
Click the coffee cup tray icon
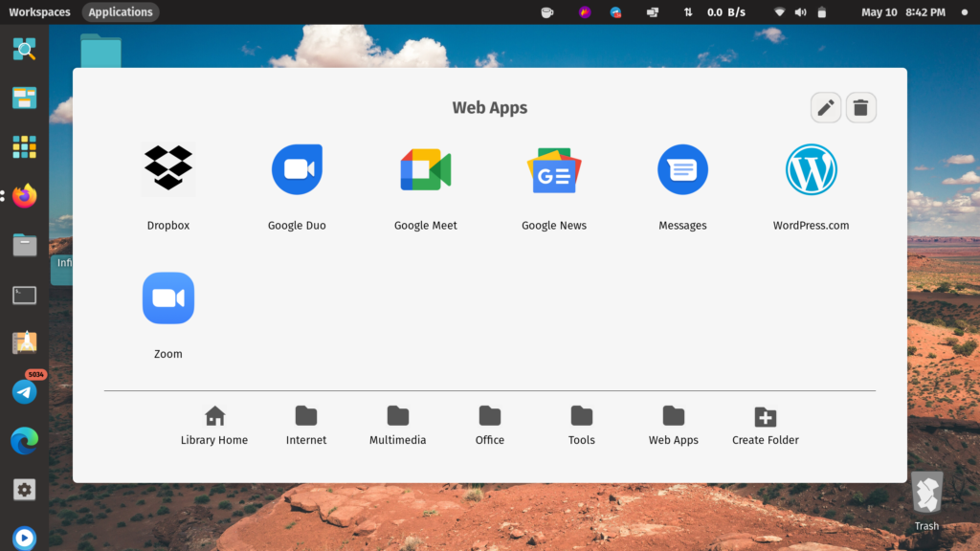click(x=546, y=11)
